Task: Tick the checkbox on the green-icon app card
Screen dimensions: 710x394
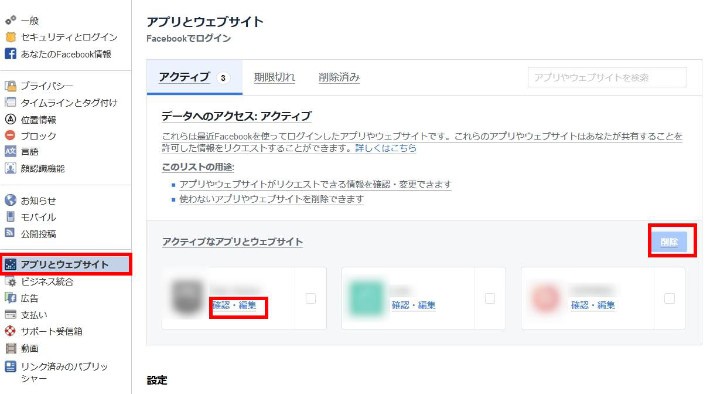Action: click(490, 298)
